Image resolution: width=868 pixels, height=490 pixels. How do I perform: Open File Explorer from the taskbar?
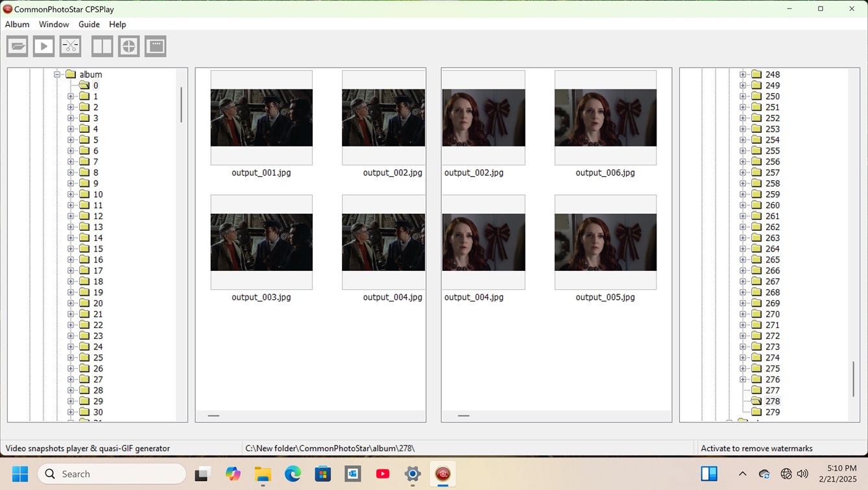pyautogui.click(x=263, y=474)
